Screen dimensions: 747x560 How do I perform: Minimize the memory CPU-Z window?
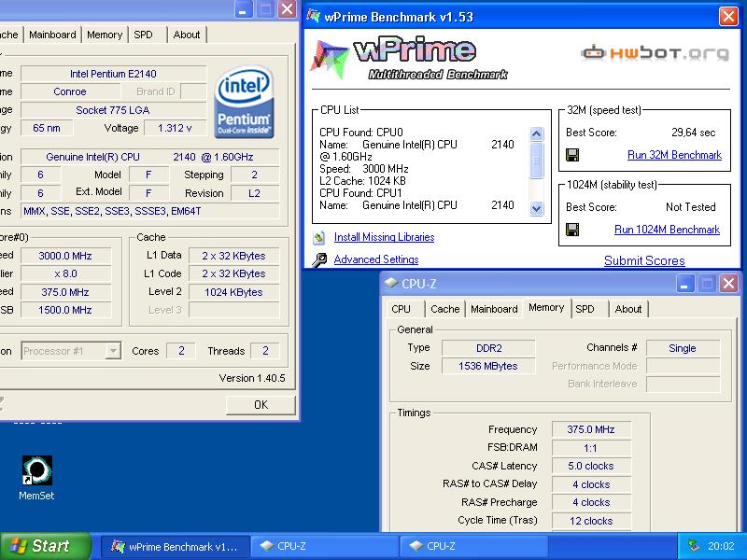point(685,284)
